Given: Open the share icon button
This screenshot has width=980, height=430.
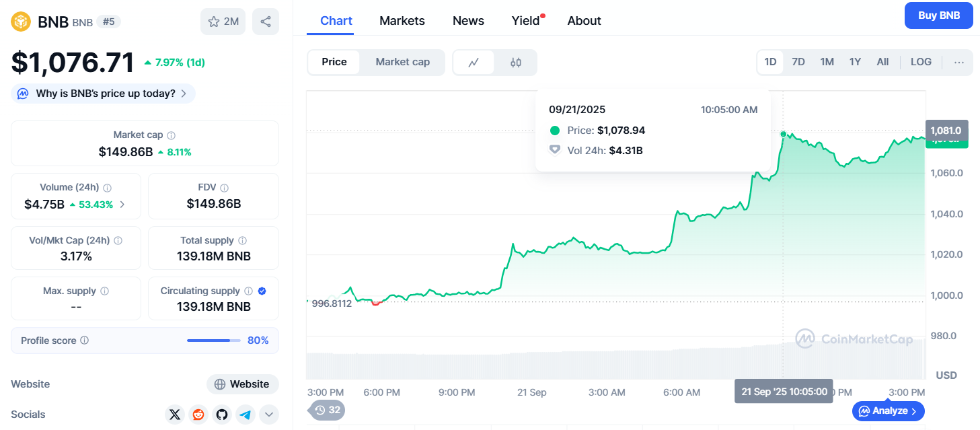Looking at the screenshot, I should point(266,22).
